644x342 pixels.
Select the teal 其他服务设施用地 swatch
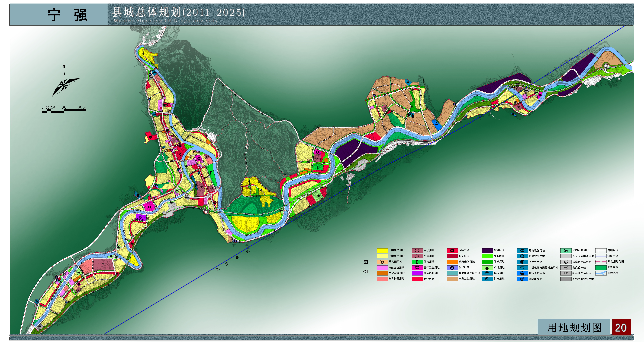[452, 273]
